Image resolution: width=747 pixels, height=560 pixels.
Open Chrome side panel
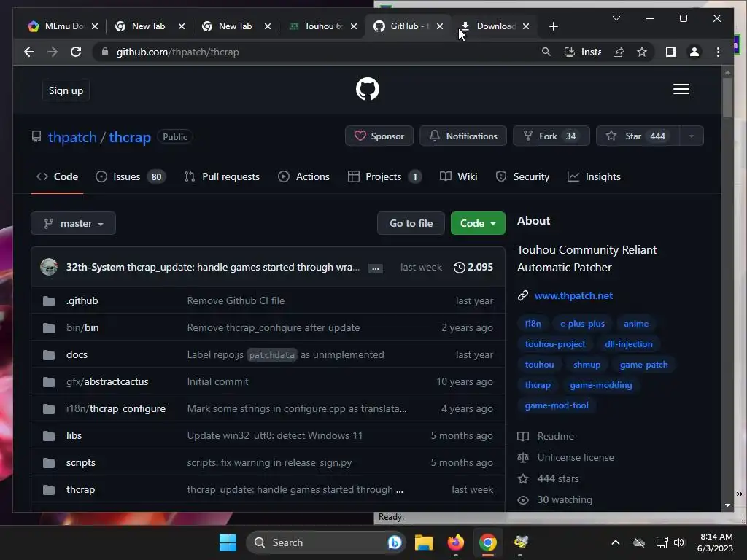pos(671,52)
